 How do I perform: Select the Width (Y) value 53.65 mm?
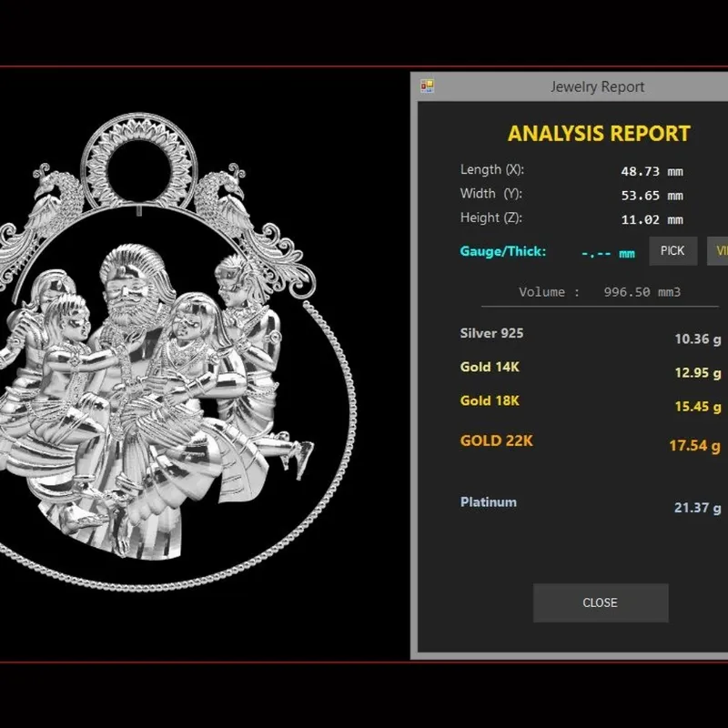pyautogui.click(x=652, y=196)
